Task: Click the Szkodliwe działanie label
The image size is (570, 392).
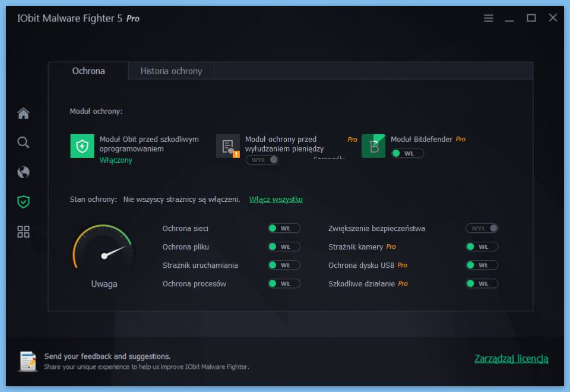Action: 362,284
